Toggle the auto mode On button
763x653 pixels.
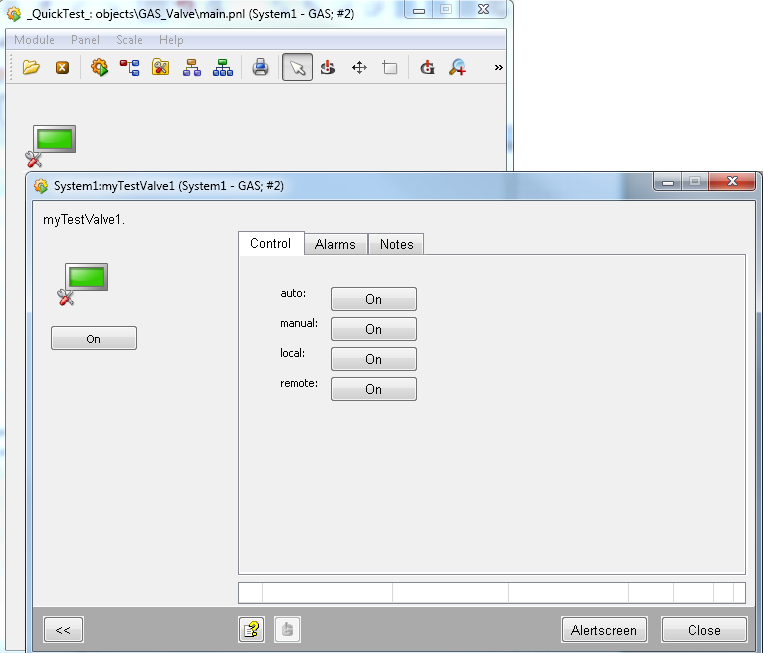373,299
